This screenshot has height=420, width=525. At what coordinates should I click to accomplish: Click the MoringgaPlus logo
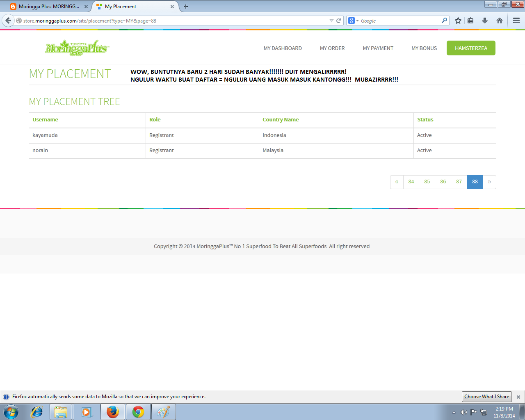[x=77, y=48]
